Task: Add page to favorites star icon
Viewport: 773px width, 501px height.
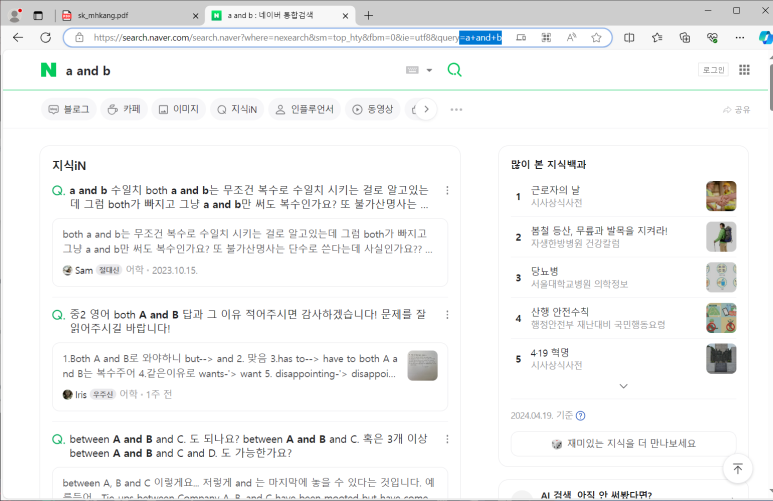Action: point(597,37)
